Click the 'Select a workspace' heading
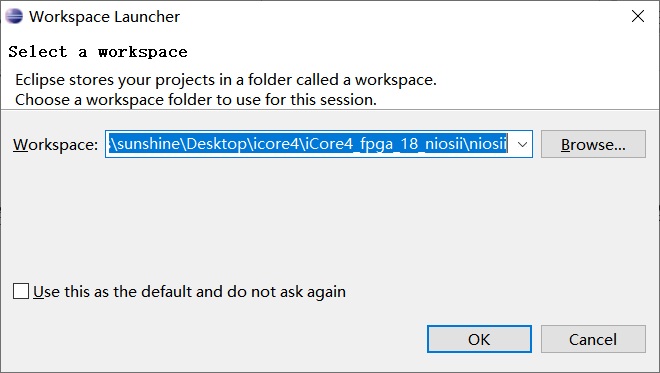 coord(98,52)
